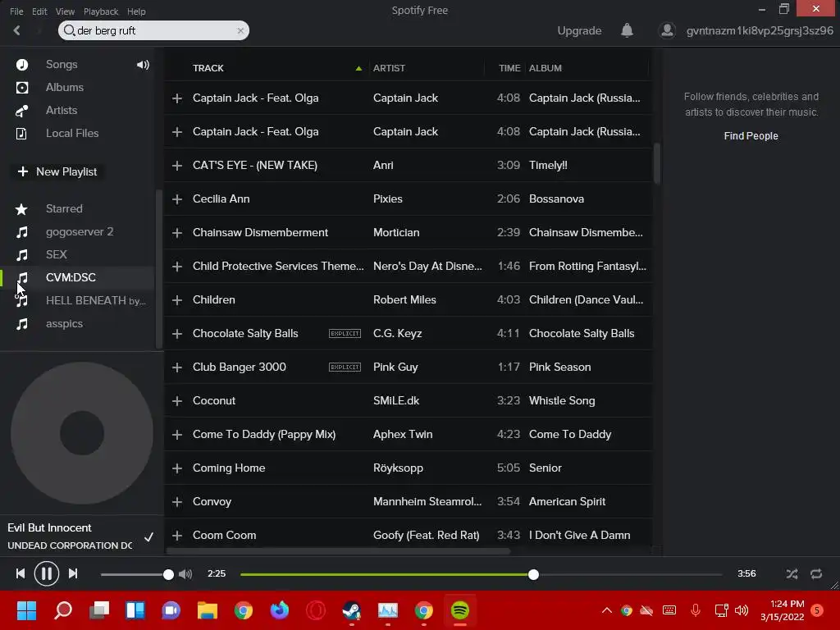This screenshot has width=840, height=630.
Task: Open Firefox from the taskbar
Action: (279, 610)
